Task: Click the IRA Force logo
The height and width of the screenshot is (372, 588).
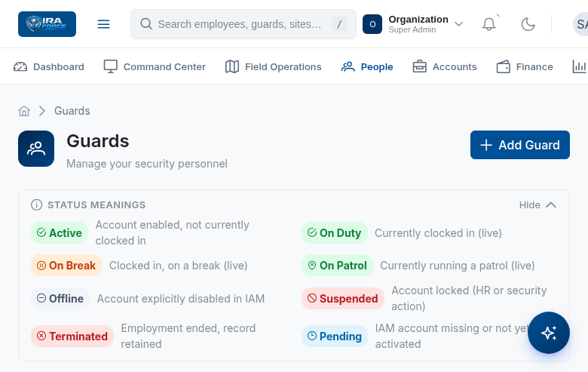Action: pos(47,24)
